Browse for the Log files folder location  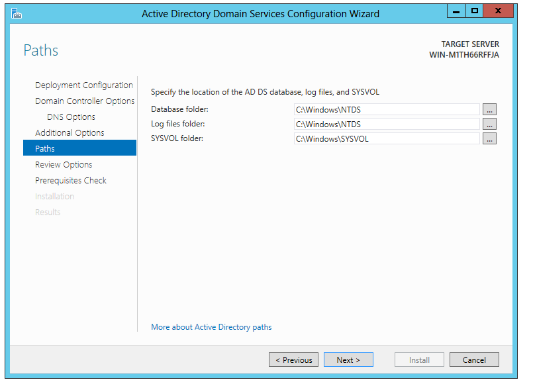[x=489, y=124]
